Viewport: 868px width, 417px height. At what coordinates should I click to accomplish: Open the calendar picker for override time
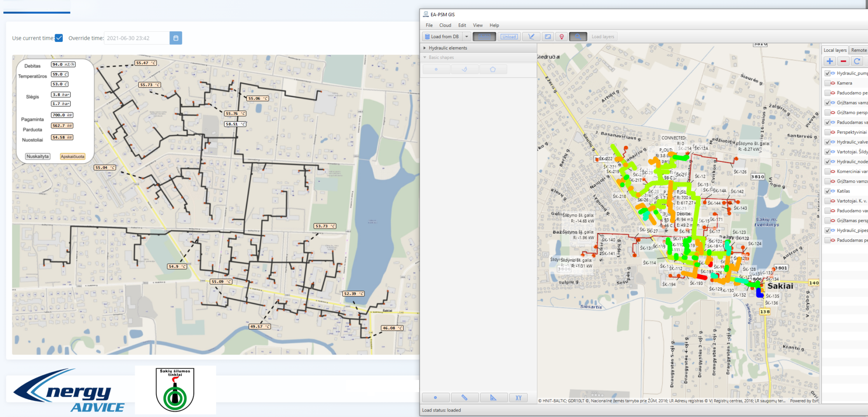click(176, 38)
